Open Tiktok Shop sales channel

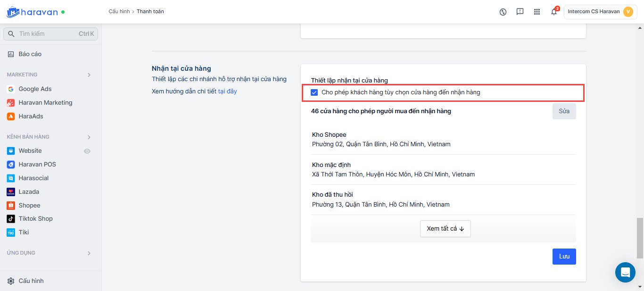(x=35, y=219)
